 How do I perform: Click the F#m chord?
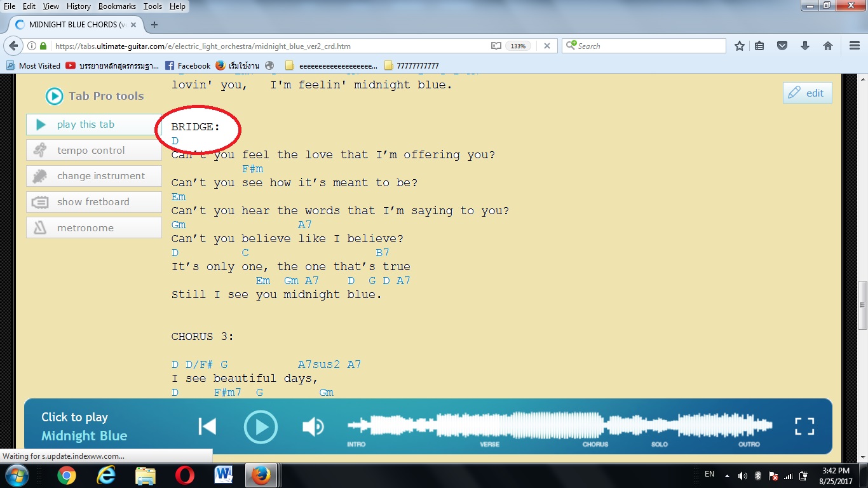[x=252, y=168]
